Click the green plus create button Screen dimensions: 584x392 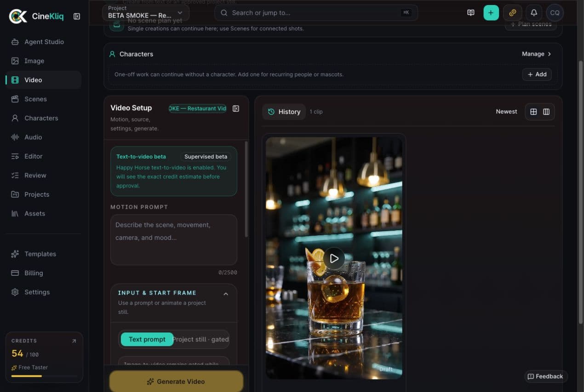pyautogui.click(x=491, y=13)
